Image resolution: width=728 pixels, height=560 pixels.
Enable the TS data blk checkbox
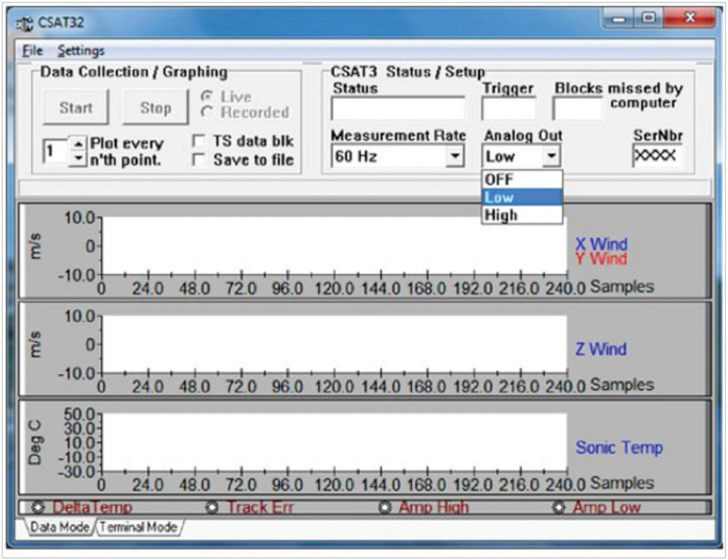(x=198, y=140)
